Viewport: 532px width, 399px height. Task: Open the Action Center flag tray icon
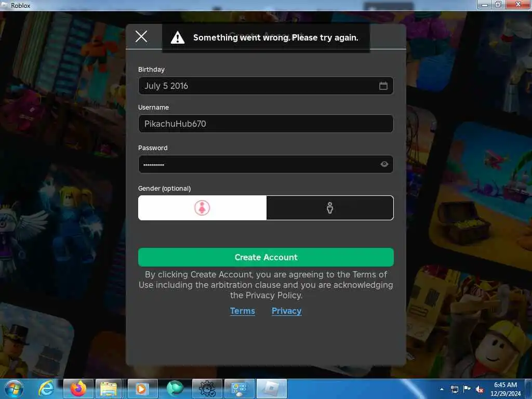coord(467,389)
